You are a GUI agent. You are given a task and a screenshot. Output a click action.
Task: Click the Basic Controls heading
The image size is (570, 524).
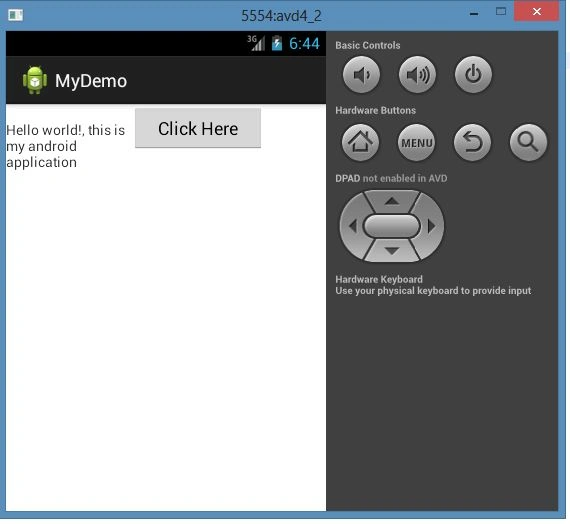pos(368,45)
